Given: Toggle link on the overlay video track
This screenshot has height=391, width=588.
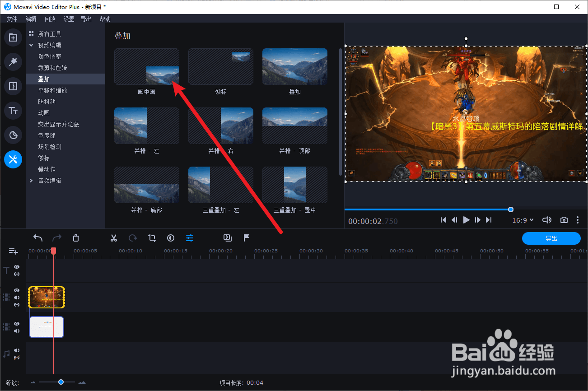Looking at the screenshot, I should [17, 305].
